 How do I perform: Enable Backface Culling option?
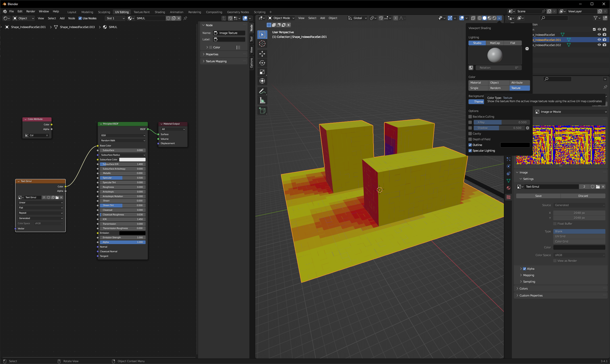coord(470,117)
